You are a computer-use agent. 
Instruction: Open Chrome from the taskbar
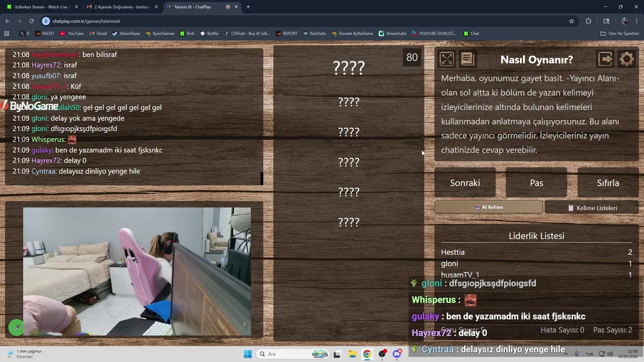pyautogui.click(x=367, y=354)
